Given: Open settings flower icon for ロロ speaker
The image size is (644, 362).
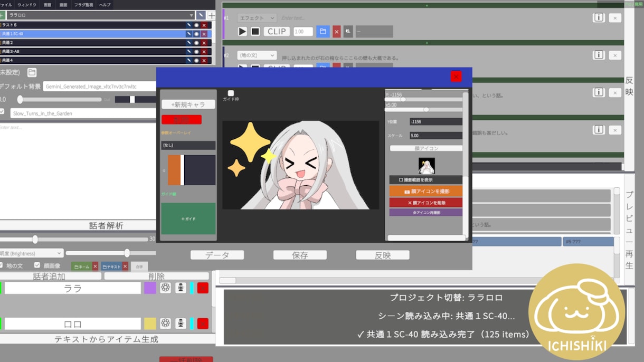Looking at the screenshot, I should (x=165, y=323).
